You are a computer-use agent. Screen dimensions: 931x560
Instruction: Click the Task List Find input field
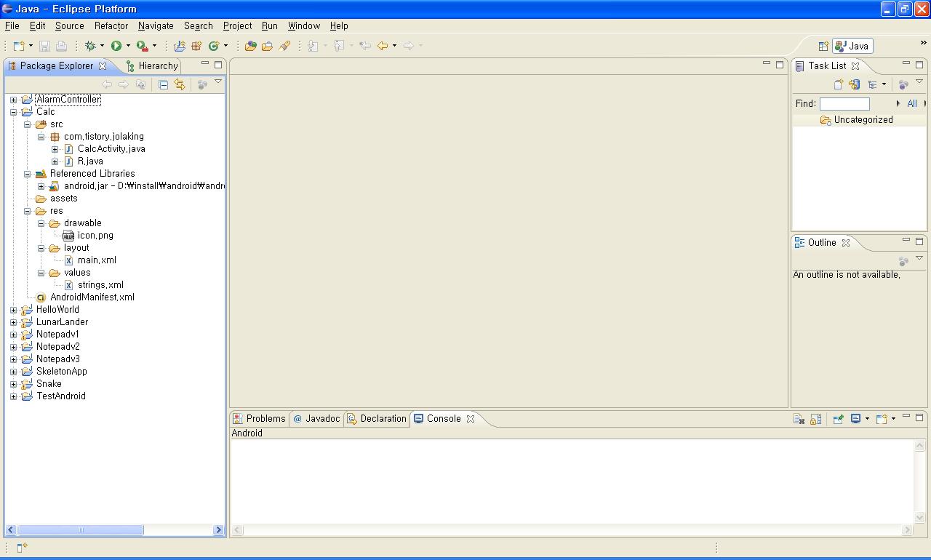coord(844,104)
